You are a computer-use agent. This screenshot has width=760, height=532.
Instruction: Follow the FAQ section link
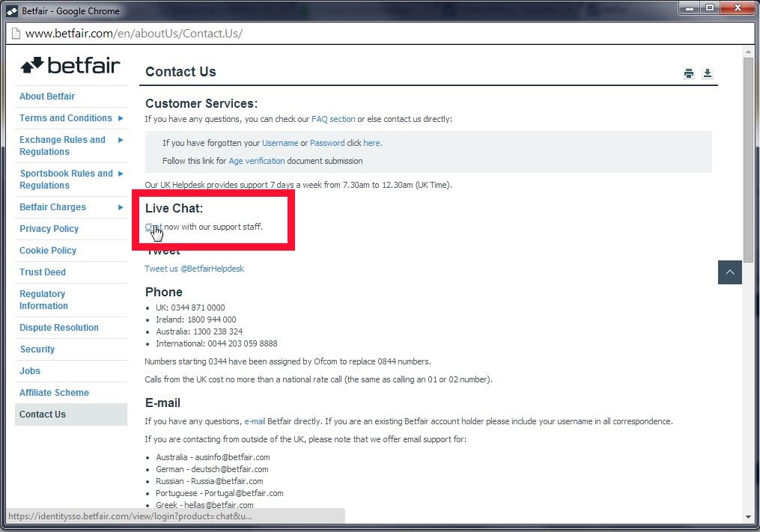pos(333,119)
